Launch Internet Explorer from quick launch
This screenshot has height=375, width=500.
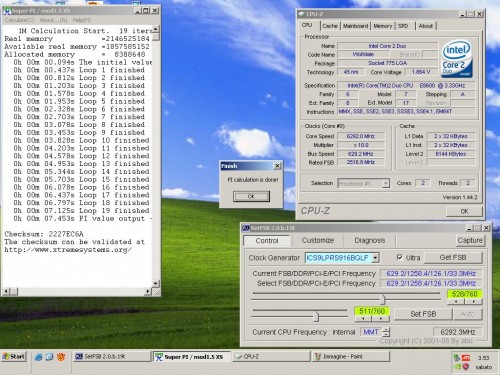(39, 357)
